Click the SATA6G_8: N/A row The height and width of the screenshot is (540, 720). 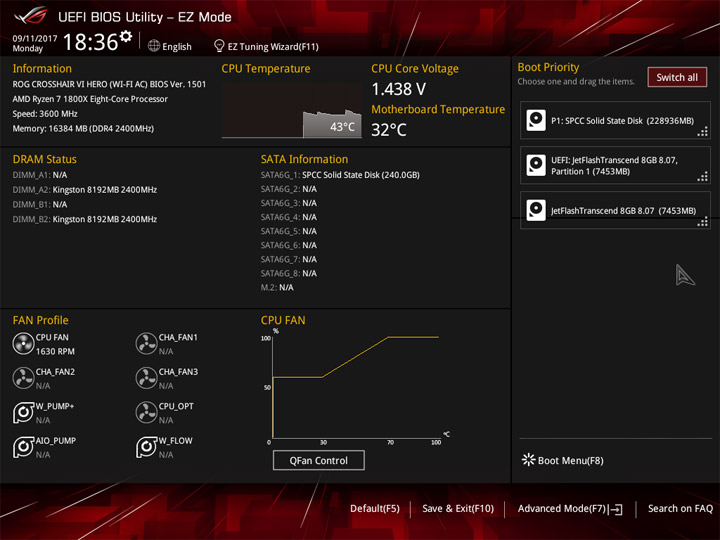[289, 273]
